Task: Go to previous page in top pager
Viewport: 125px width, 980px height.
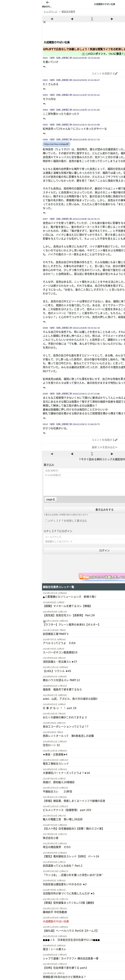Action: click(72, 19)
